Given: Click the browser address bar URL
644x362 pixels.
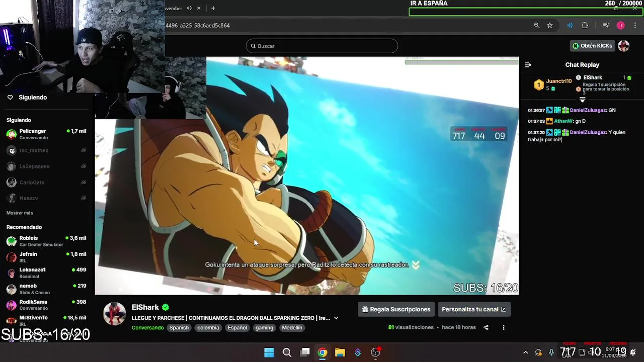Looking at the screenshot, I should click(x=198, y=25).
